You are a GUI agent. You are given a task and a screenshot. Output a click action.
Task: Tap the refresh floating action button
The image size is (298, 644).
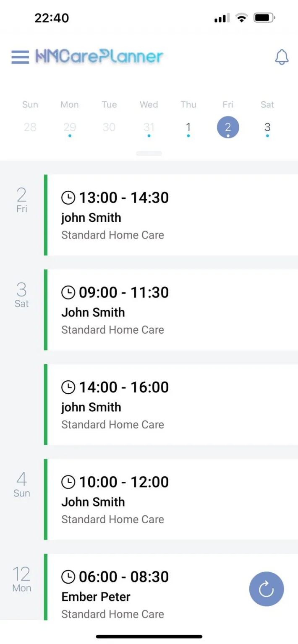(x=266, y=589)
